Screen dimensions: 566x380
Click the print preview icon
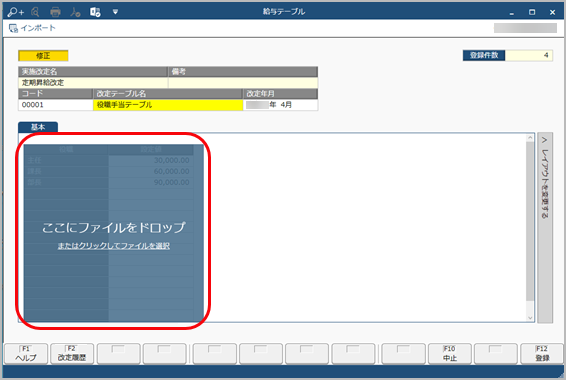(x=35, y=12)
